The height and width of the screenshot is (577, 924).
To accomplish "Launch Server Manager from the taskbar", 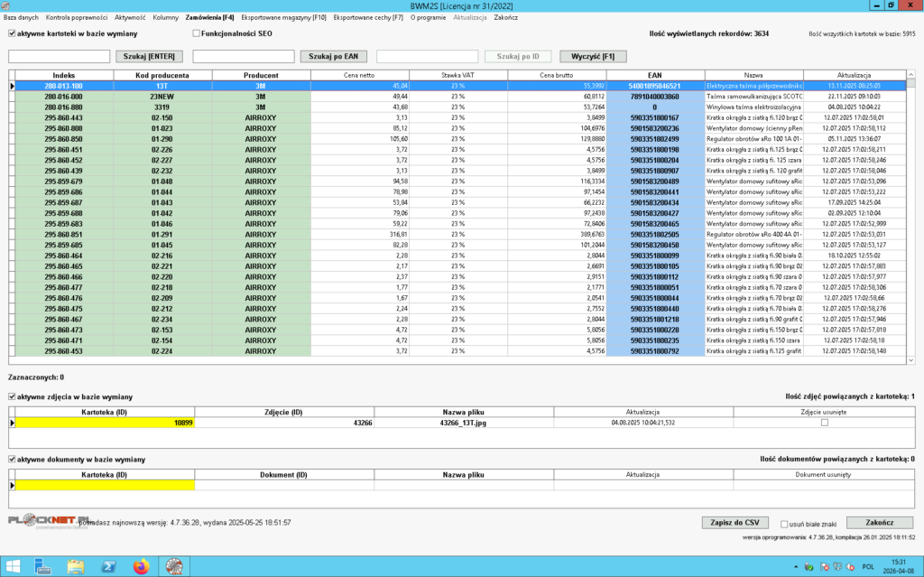I will (x=43, y=566).
